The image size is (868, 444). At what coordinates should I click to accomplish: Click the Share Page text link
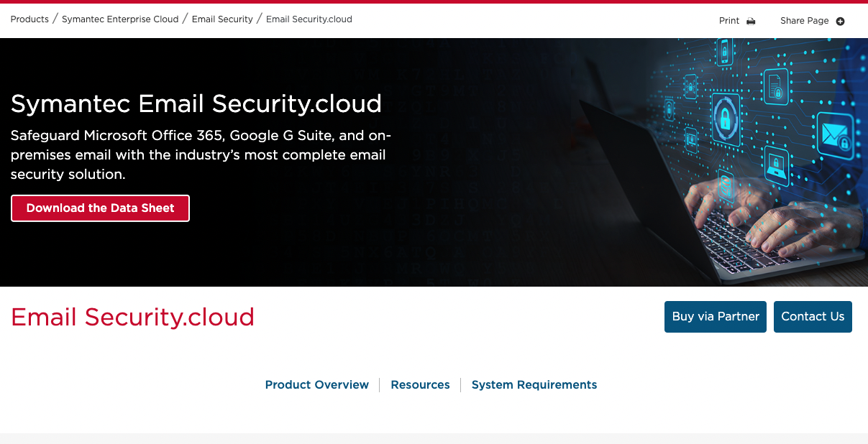click(804, 21)
